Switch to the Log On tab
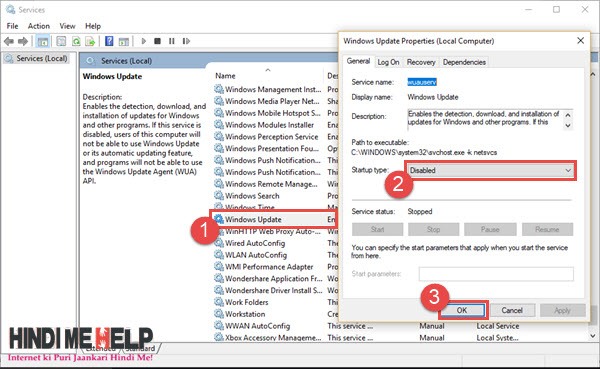This screenshot has width=600, height=369. point(388,62)
